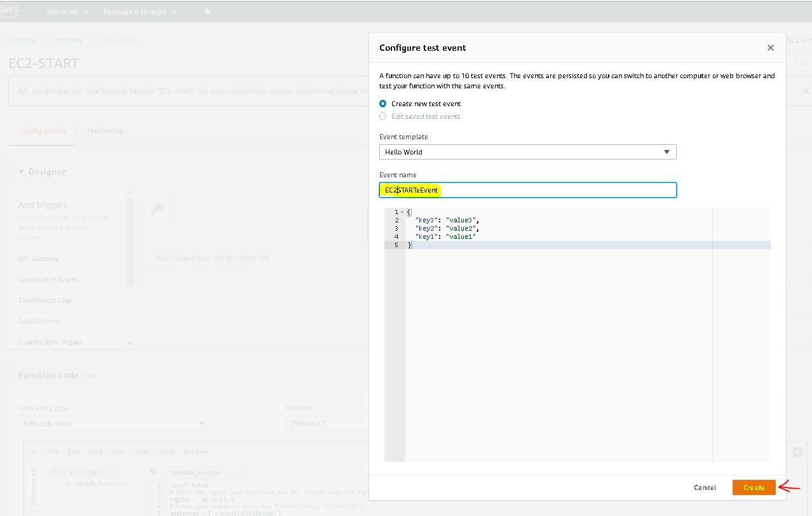
Task: Collapse the Designer section
Action: [x=22, y=172]
